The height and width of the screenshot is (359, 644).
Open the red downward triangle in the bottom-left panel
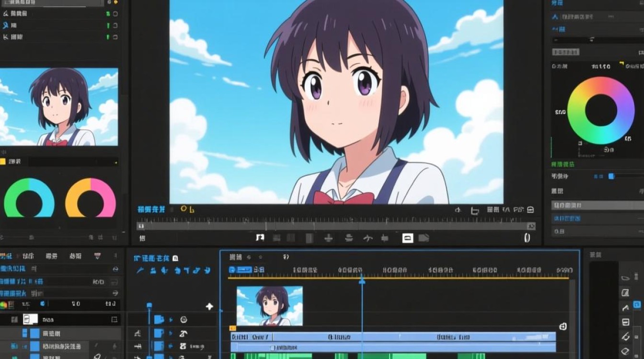pos(98,256)
